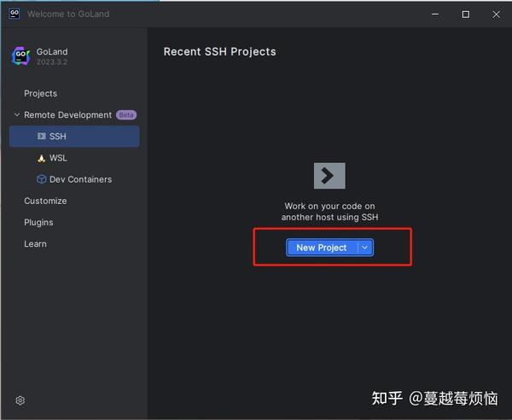
Task: Click the GoLand icon in the title bar
Action: pyautogui.click(x=15, y=14)
